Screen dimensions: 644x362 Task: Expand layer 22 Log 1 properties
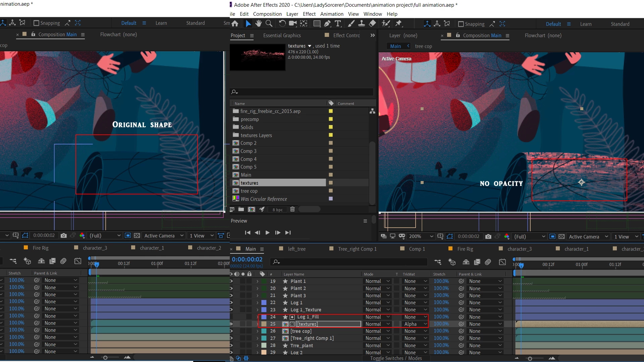tap(258, 303)
